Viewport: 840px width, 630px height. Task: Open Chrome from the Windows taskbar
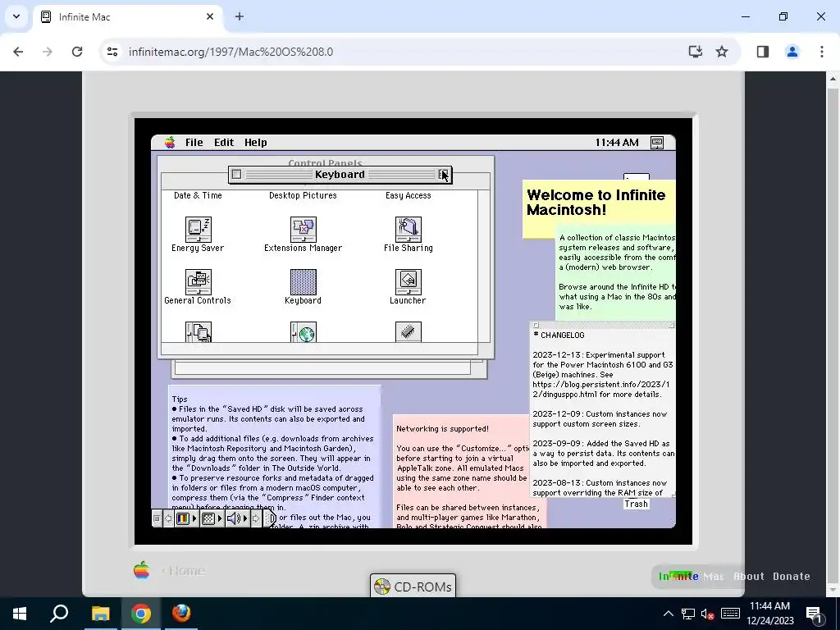[141, 614]
